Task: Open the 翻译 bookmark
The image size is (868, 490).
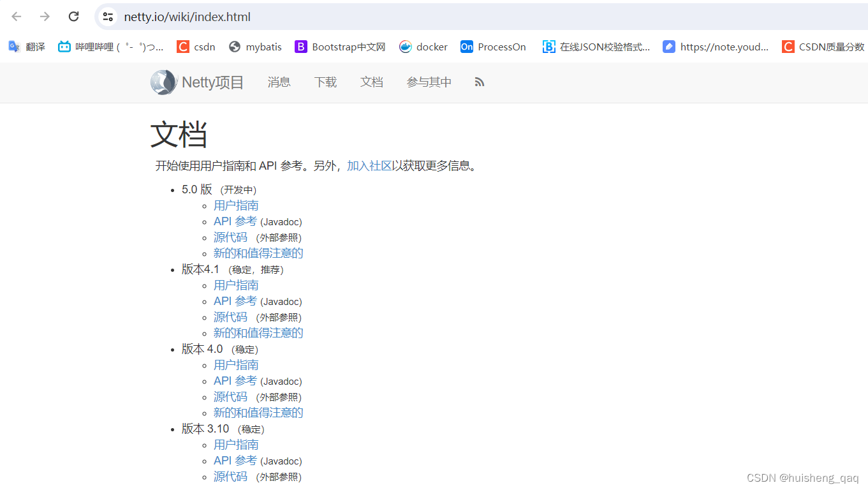Action: tap(27, 47)
